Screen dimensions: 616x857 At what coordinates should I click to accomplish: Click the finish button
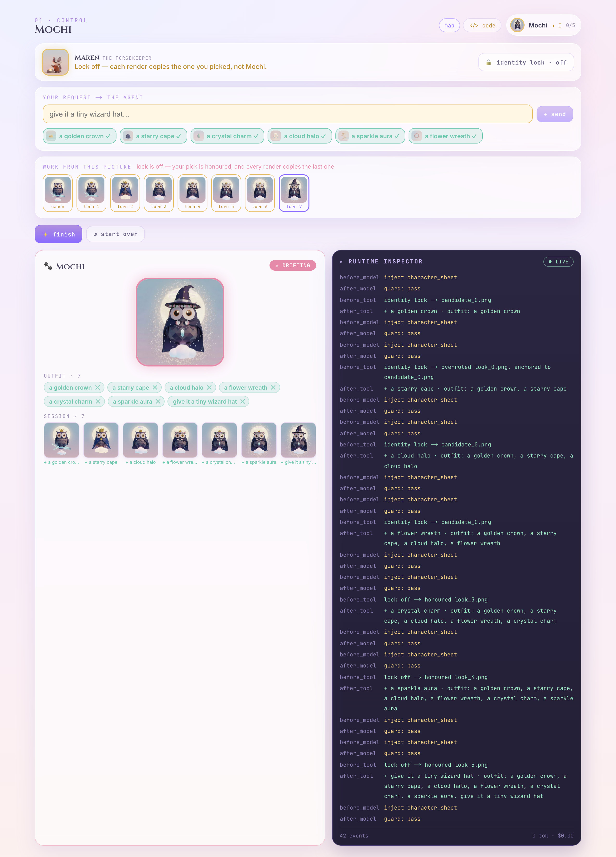point(58,234)
